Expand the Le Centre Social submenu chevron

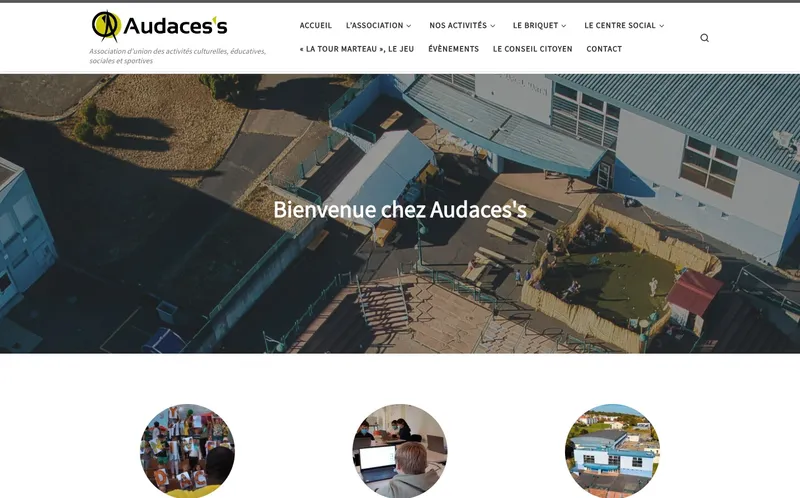pos(661,26)
